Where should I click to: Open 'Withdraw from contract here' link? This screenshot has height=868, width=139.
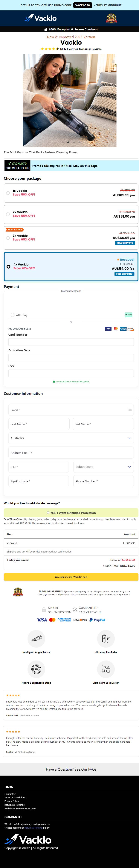click(20, 808)
